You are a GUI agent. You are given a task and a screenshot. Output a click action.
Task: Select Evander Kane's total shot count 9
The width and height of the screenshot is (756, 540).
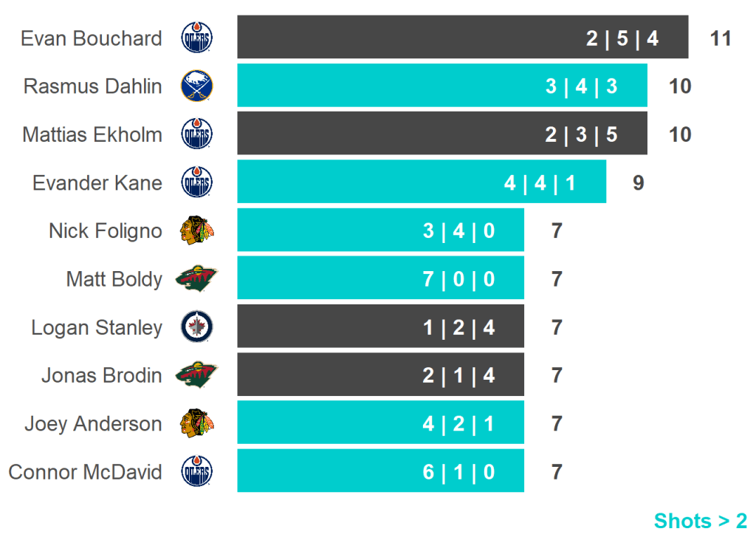point(638,182)
